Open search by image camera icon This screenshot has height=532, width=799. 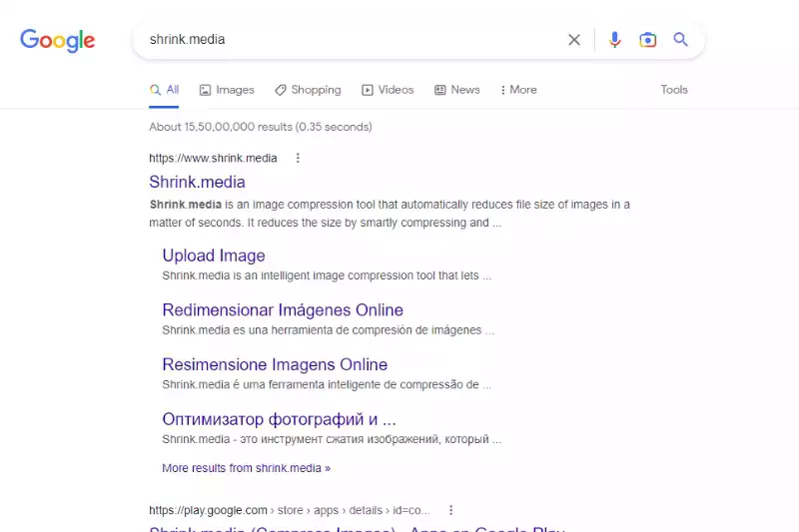click(x=647, y=40)
